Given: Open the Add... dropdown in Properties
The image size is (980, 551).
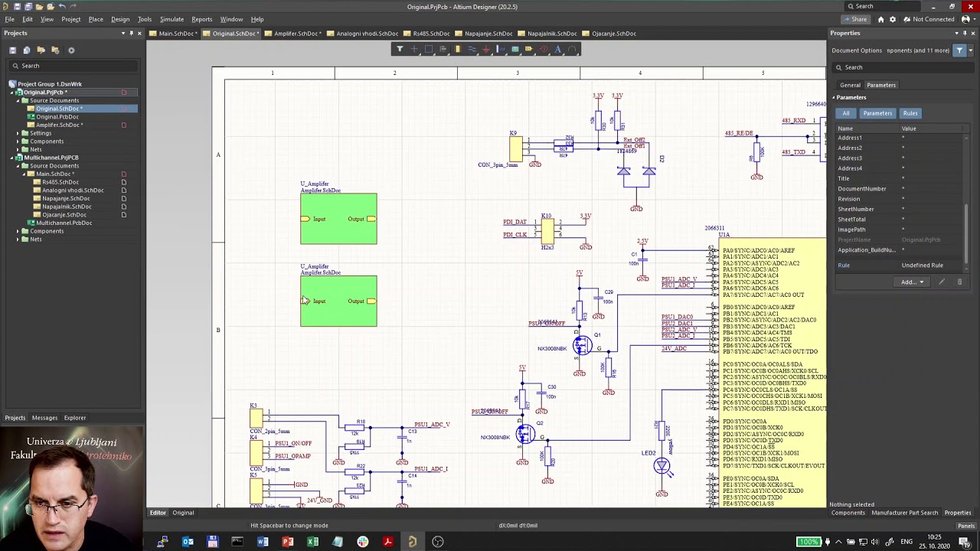Looking at the screenshot, I should (x=913, y=282).
